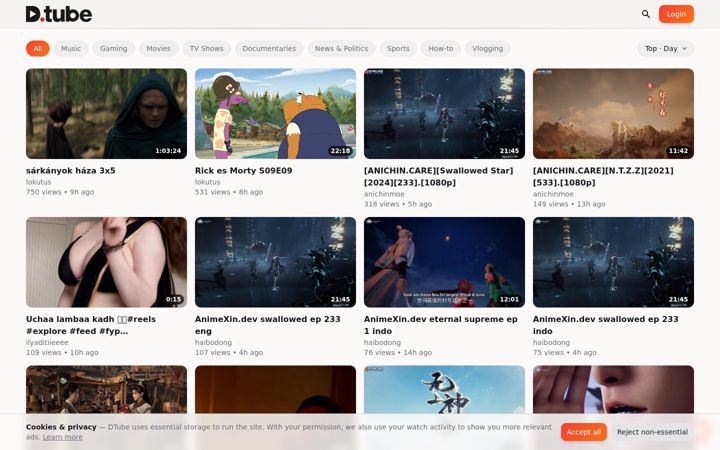Screen dimensions: 720x450
Task: Choose the Movies category chip
Action: point(158,48)
